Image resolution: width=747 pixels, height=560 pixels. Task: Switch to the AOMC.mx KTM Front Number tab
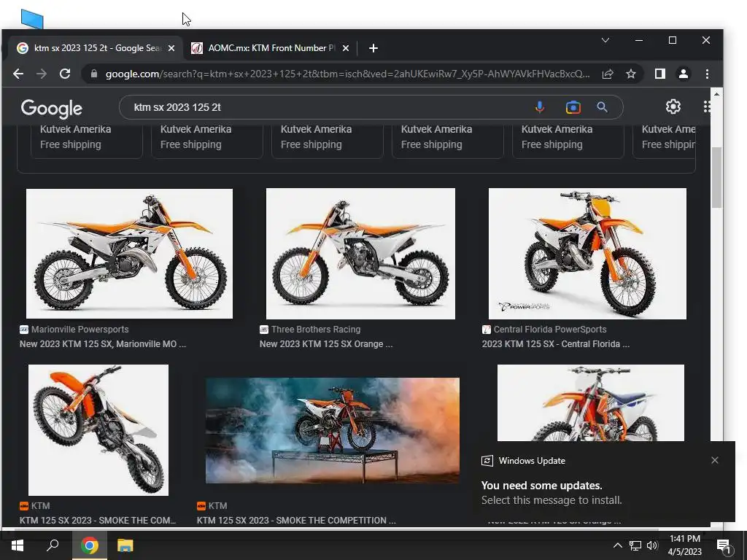270,48
